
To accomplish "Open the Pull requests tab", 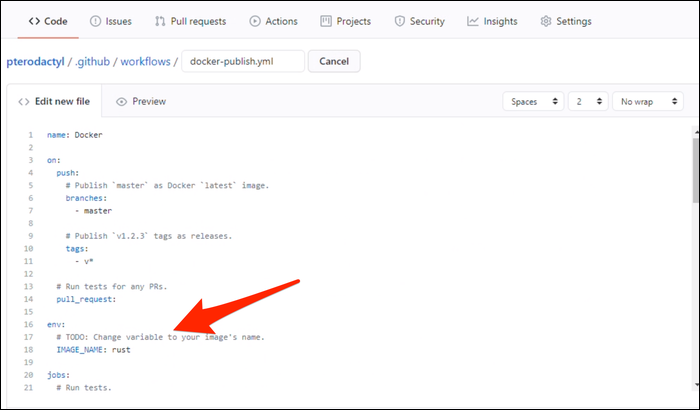I will coord(190,21).
